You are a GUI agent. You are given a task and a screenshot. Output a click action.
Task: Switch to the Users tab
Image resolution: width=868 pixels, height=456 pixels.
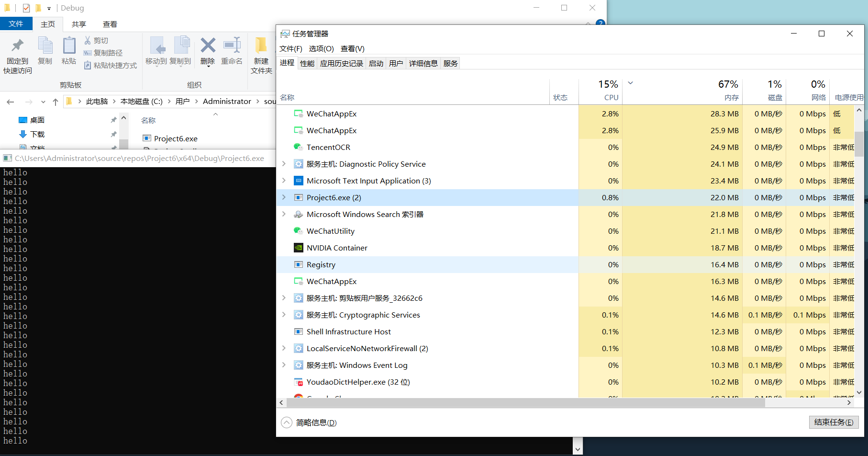(396, 63)
